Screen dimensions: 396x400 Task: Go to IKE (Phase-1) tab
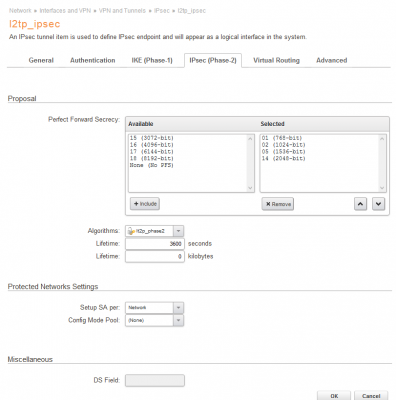coord(152,60)
